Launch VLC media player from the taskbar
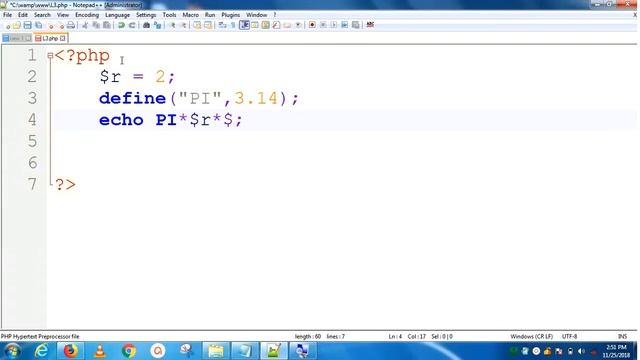Viewport: 640px width, 360px height. (99, 351)
